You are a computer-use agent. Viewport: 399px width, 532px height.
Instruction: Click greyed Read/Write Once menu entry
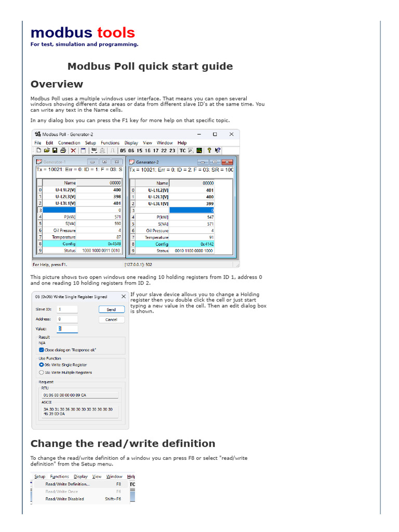[x=82, y=491]
